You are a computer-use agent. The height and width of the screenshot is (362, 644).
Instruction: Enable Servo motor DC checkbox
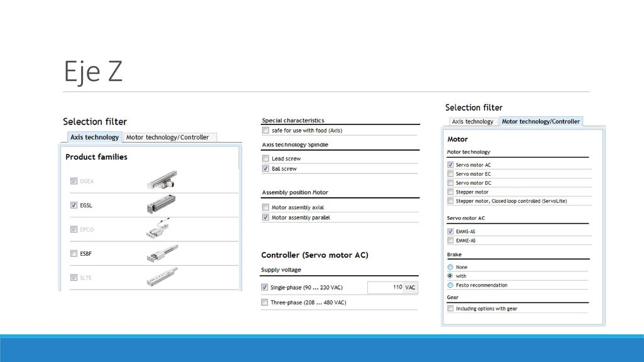click(x=450, y=183)
